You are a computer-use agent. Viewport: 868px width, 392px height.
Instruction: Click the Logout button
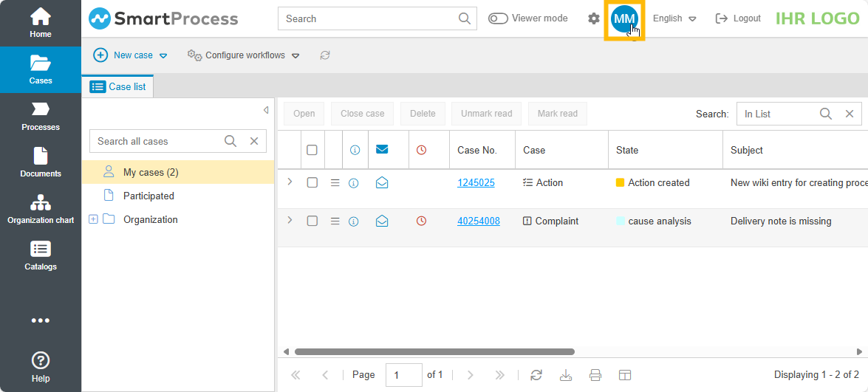(x=738, y=18)
